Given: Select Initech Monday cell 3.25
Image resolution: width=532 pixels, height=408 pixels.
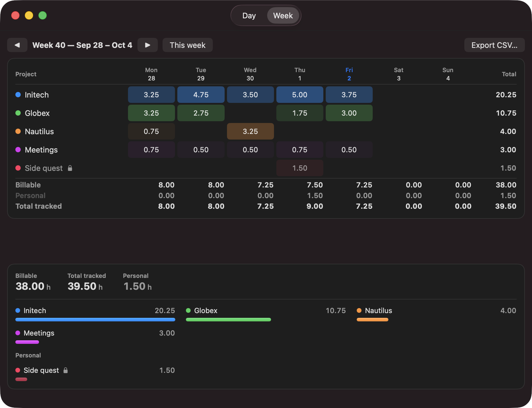Looking at the screenshot, I should tap(151, 95).
